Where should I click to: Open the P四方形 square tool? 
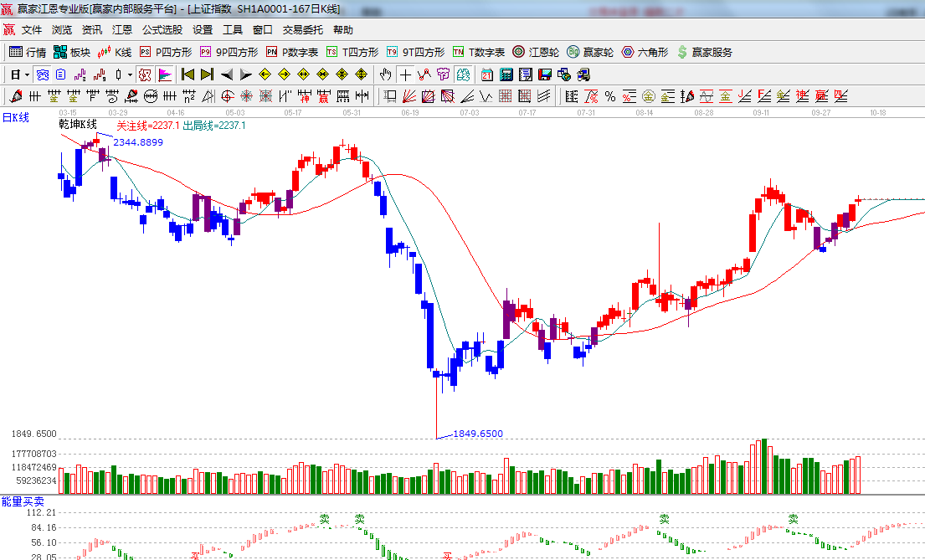point(166,52)
